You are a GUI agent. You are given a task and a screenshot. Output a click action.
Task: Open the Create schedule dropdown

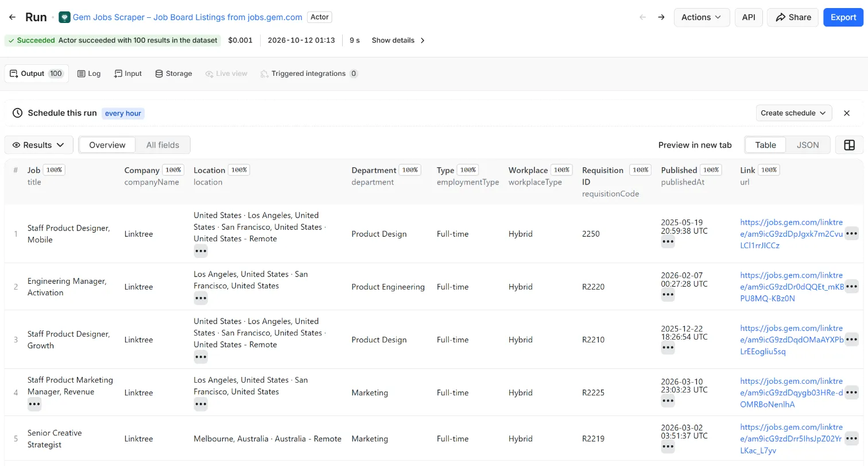click(x=794, y=113)
